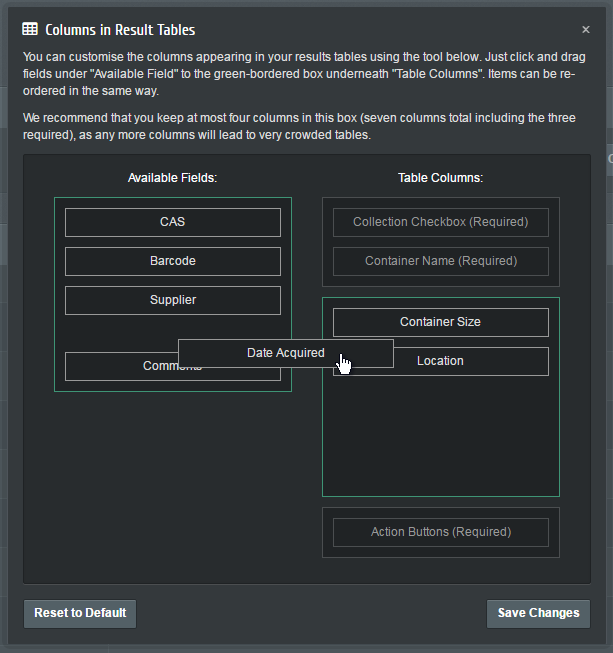Click the table grid icon beside the title
The width and height of the screenshot is (613, 653).
pos(30,29)
